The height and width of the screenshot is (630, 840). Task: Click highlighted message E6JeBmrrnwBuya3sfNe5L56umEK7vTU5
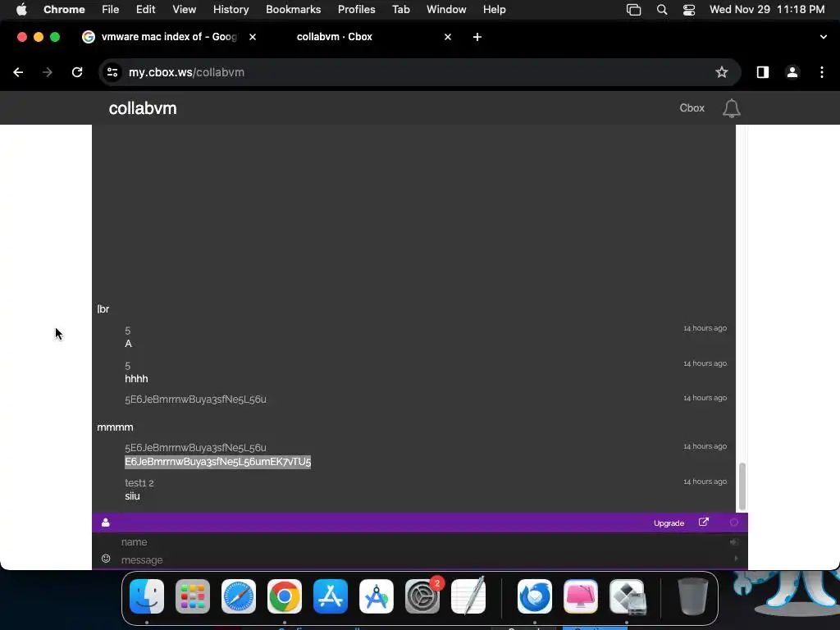pos(217,462)
